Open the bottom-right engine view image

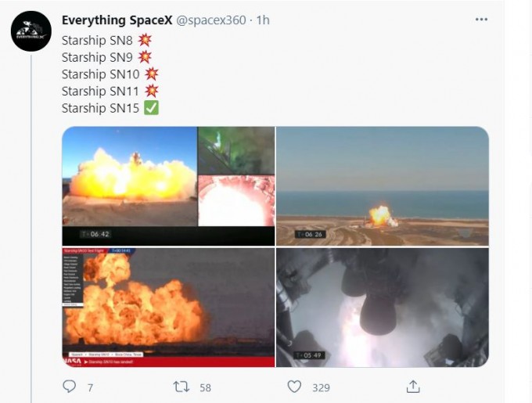pos(383,307)
